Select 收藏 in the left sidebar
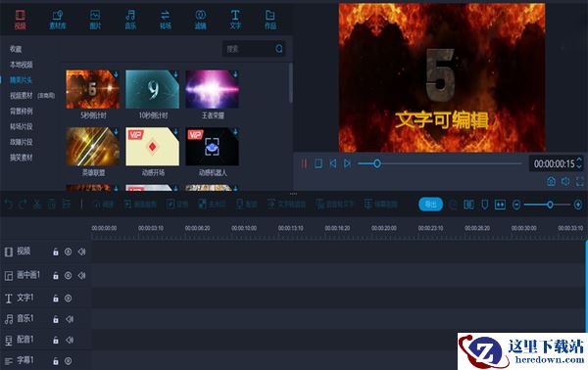The height and width of the screenshot is (370, 588). (16, 49)
